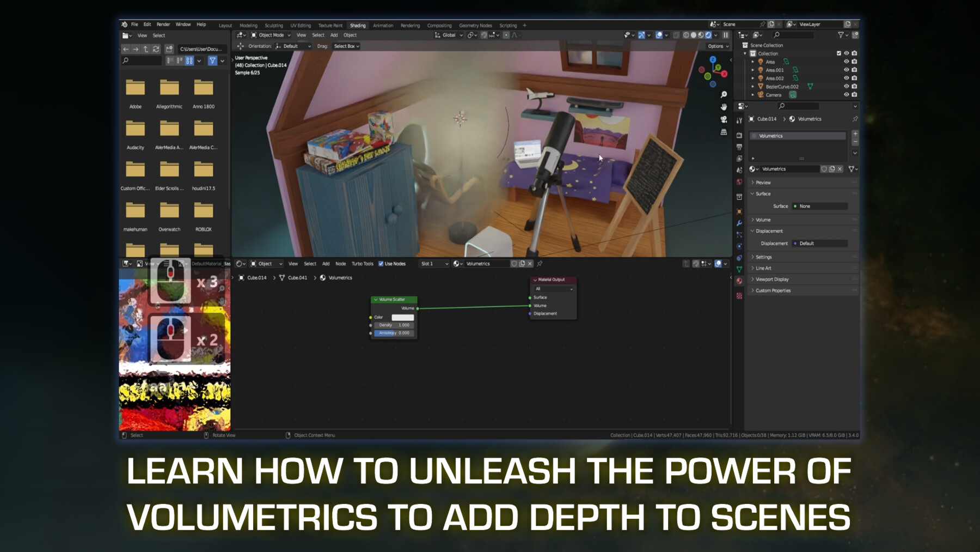Image resolution: width=980 pixels, height=552 pixels.
Task: Switch to the Animation workspace tab
Action: (383, 25)
